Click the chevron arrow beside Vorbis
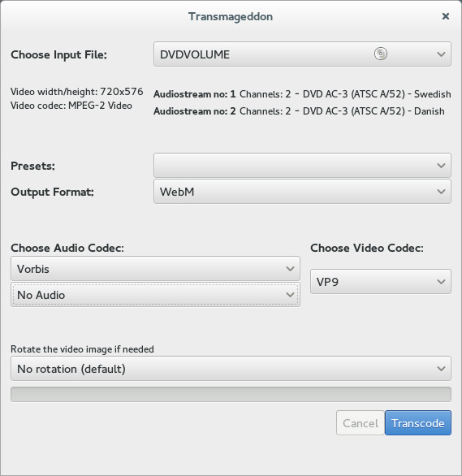This screenshot has height=476, width=462. click(x=290, y=269)
